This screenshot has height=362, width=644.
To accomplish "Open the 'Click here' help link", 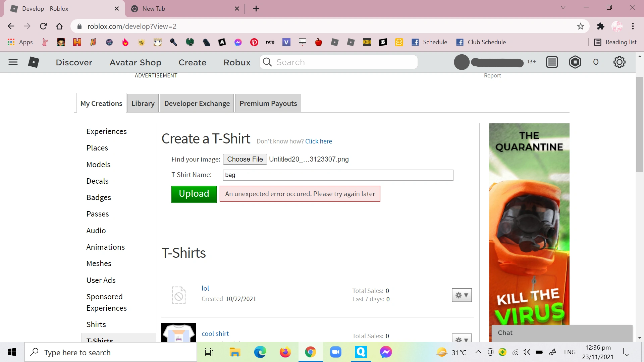I will 318,141.
